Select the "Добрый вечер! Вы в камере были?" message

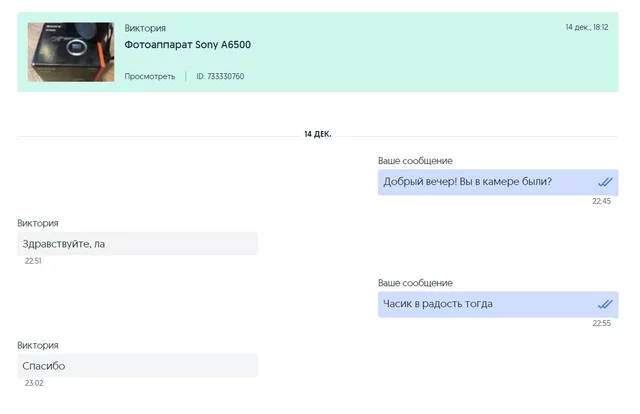(467, 182)
